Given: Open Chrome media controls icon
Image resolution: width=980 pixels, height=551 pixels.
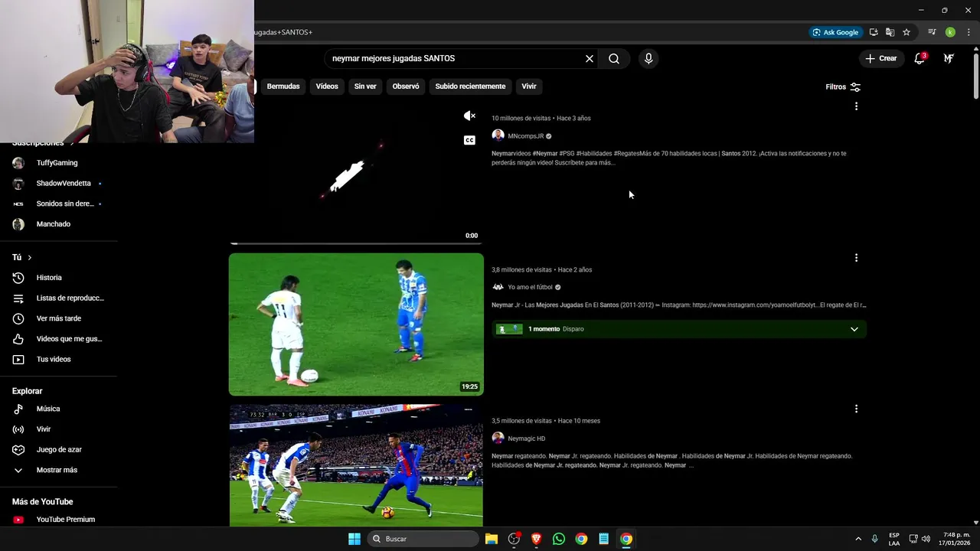Looking at the screenshot, I should [x=932, y=32].
